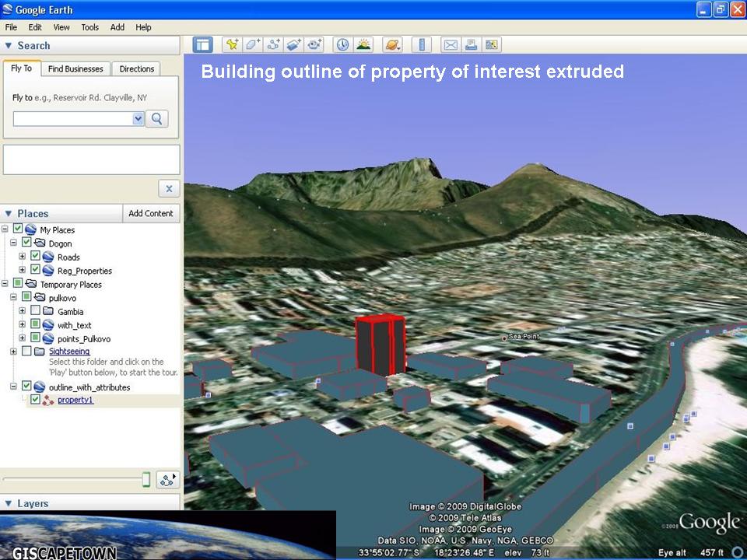Click the folder icon next to Sightseeing

coord(39,351)
